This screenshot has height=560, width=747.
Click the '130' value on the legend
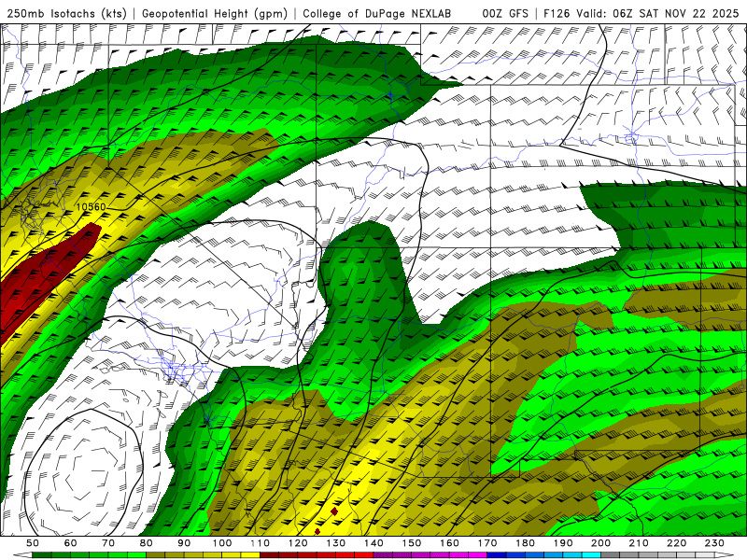coord(336,543)
